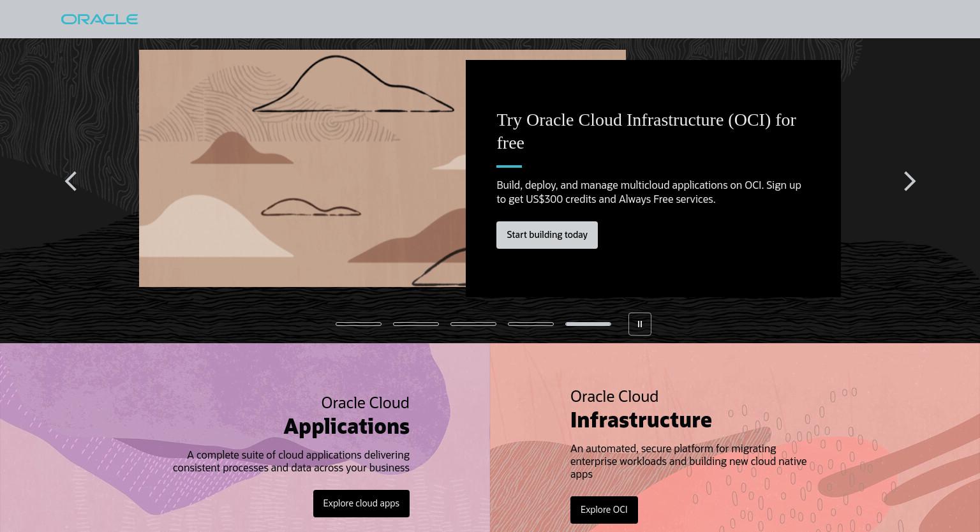This screenshot has width=980, height=532.
Task: Select the first carousel slide indicator
Action: [x=359, y=324]
